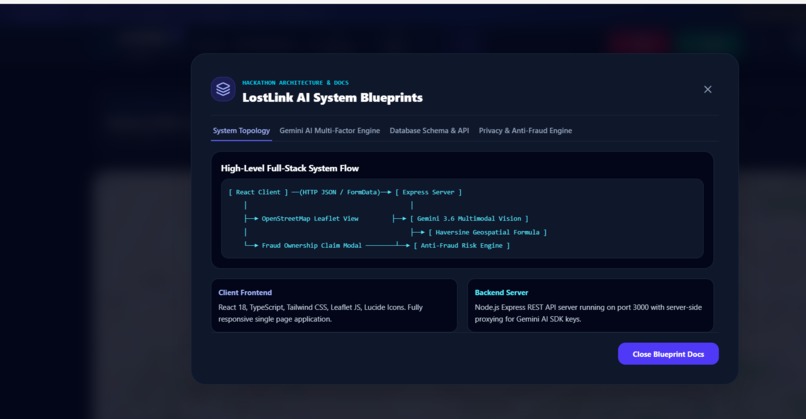Click the 'React 18, TypeScript, Tailwind CSS' description
Screen dimensions: 806x419
[320, 313]
